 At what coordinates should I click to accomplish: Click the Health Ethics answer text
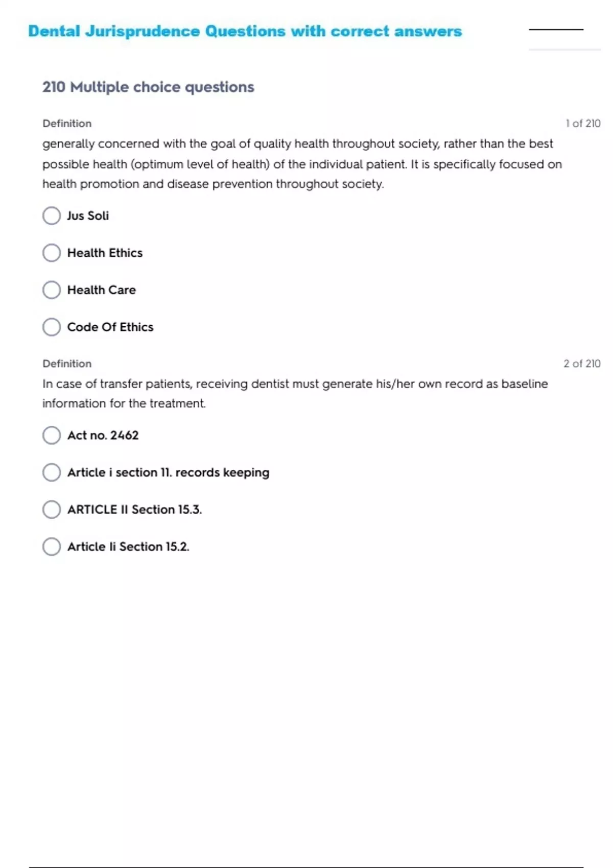(105, 253)
